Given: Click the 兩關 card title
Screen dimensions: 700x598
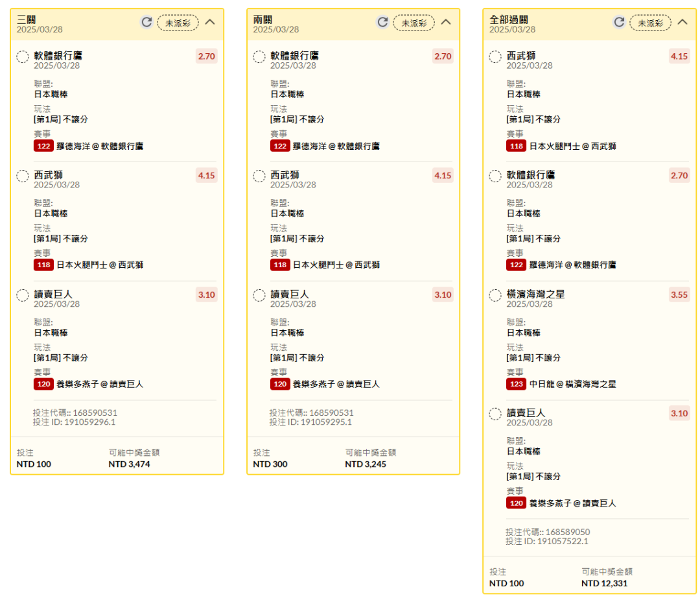Looking at the screenshot, I should [262, 19].
